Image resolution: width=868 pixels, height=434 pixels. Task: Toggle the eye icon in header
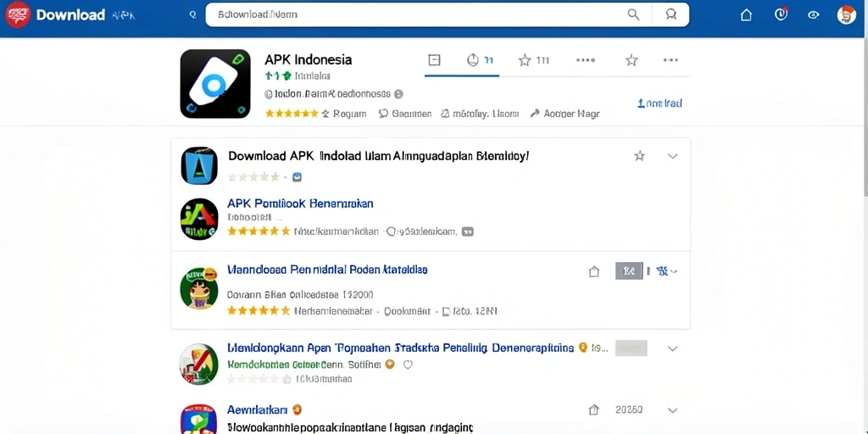(813, 15)
